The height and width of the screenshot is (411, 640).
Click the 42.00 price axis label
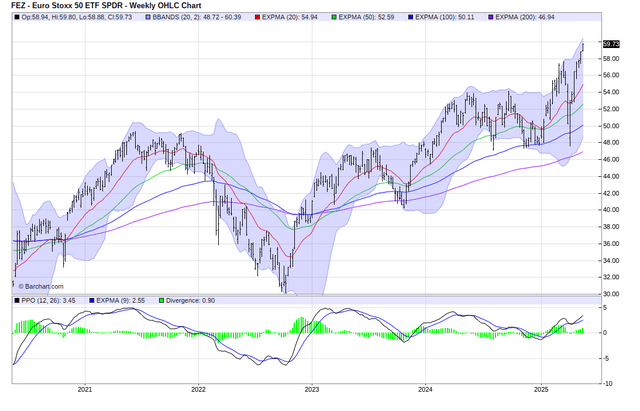611,193
